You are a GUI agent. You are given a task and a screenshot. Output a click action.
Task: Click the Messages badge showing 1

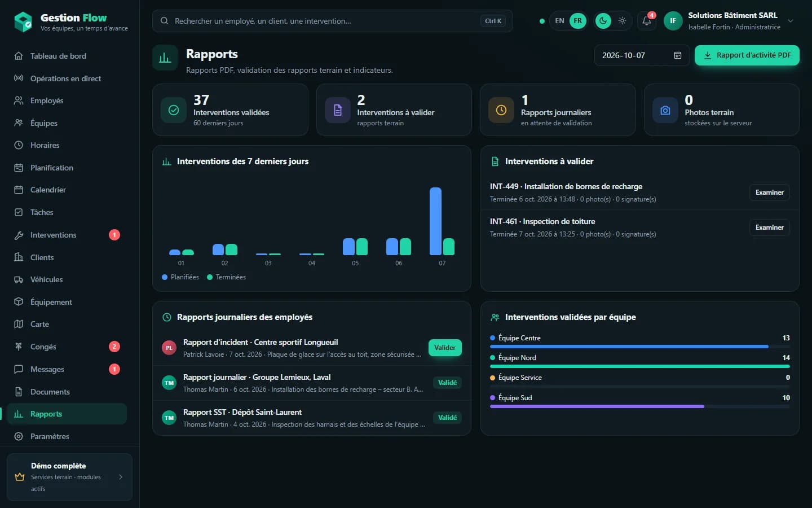pyautogui.click(x=114, y=369)
